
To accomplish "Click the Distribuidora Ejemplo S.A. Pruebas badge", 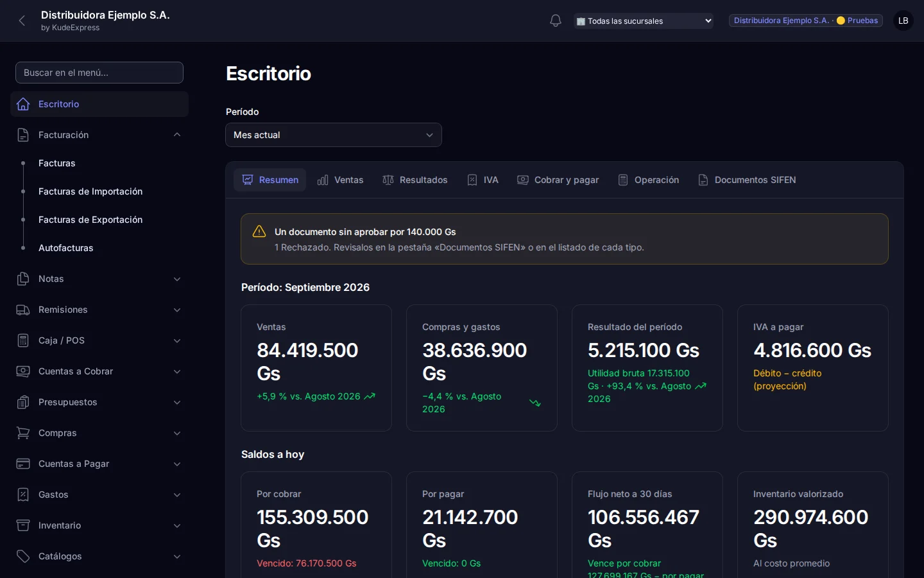I will click(x=806, y=21).
